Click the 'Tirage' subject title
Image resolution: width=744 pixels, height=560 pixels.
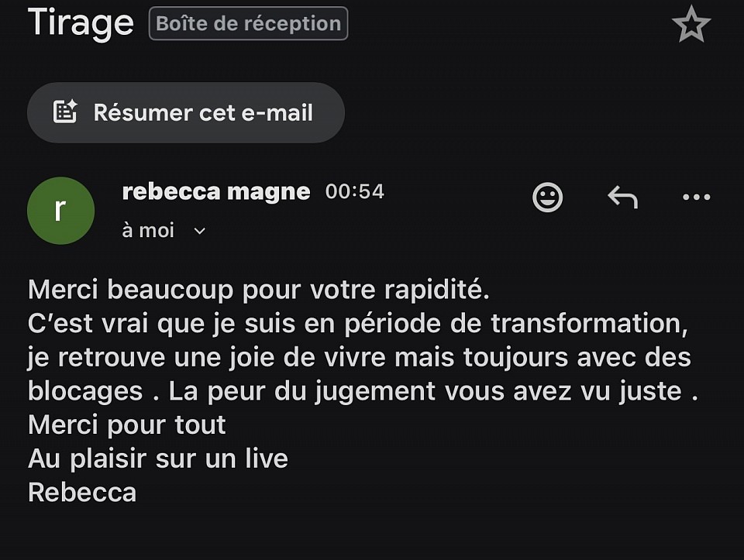coord(81,22)
